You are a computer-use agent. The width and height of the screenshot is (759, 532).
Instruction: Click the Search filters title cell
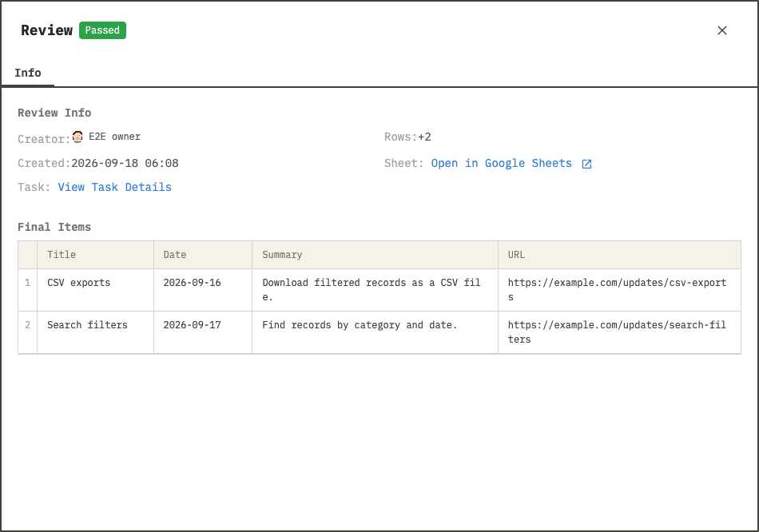(95, 332)
